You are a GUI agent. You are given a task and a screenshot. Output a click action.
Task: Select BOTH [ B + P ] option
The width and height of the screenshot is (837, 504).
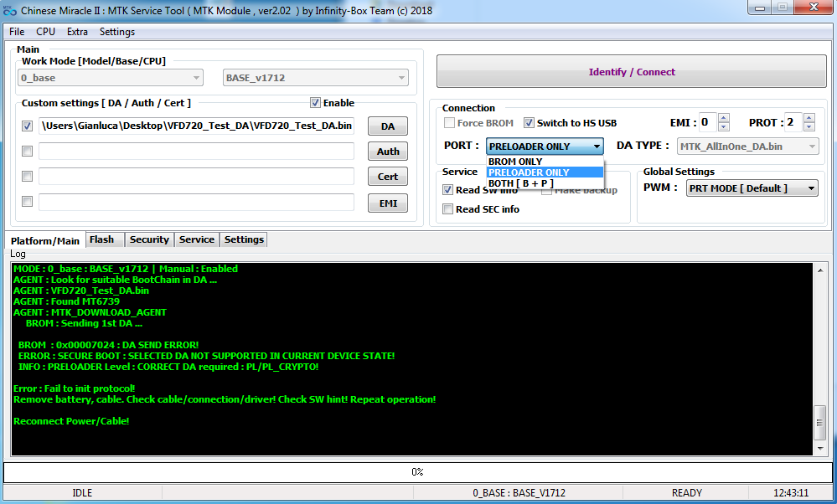click(545, 183)
